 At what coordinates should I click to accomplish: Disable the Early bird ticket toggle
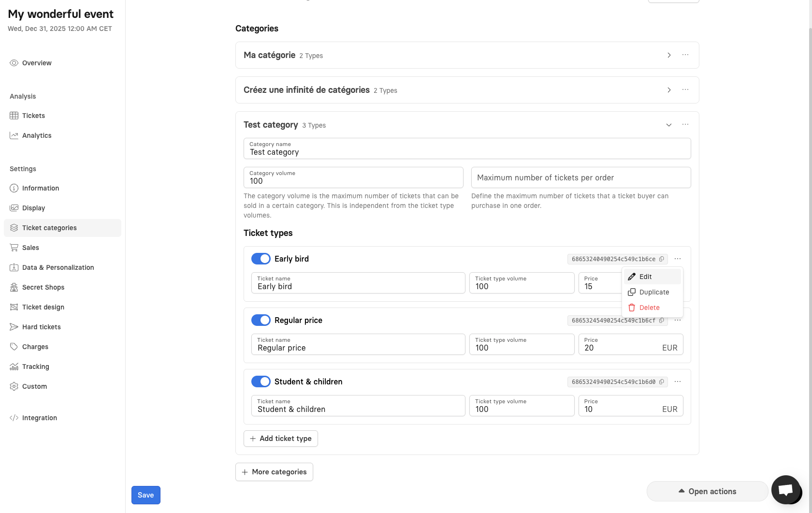(x=261, y=259)
